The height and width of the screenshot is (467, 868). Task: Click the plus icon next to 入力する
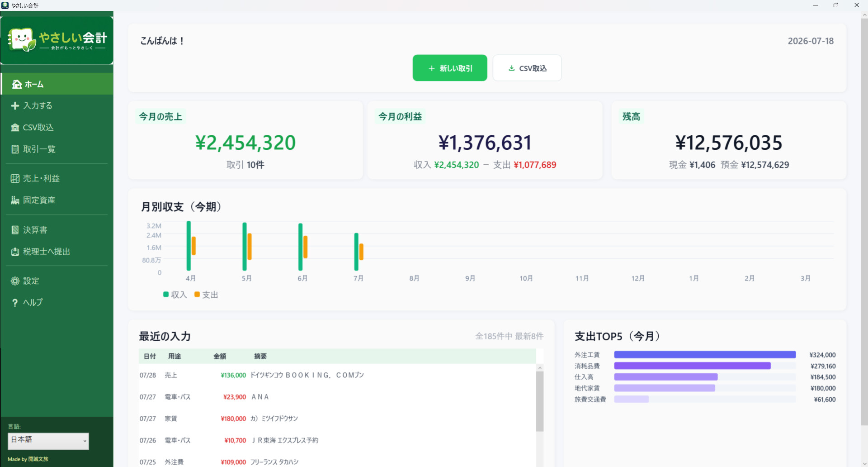[x=15, y=106]
